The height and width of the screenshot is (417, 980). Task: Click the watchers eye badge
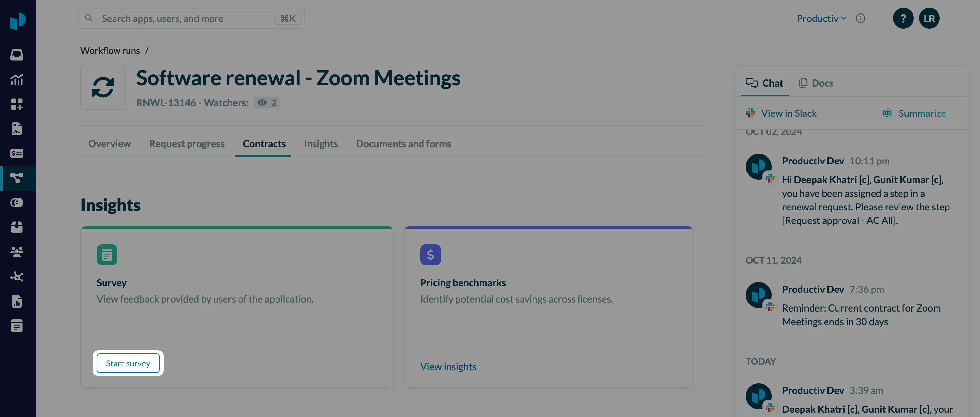pyautogui.click(x=267, y=103)
